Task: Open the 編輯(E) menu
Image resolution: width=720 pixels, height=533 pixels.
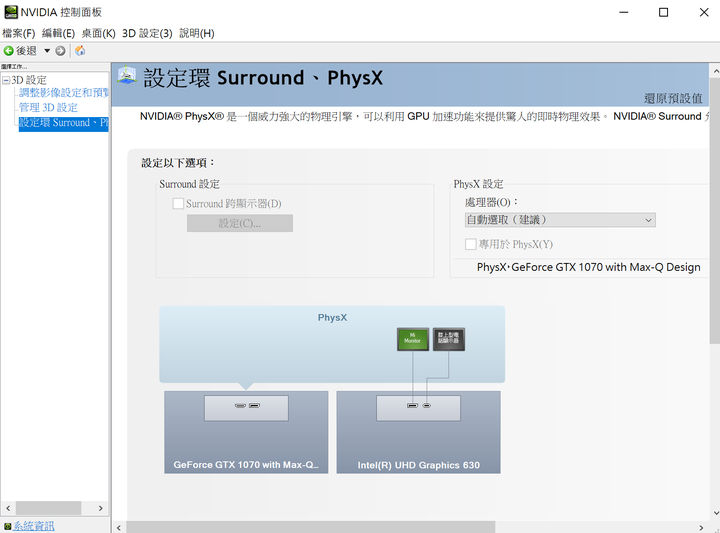Action: pos(58,33)
